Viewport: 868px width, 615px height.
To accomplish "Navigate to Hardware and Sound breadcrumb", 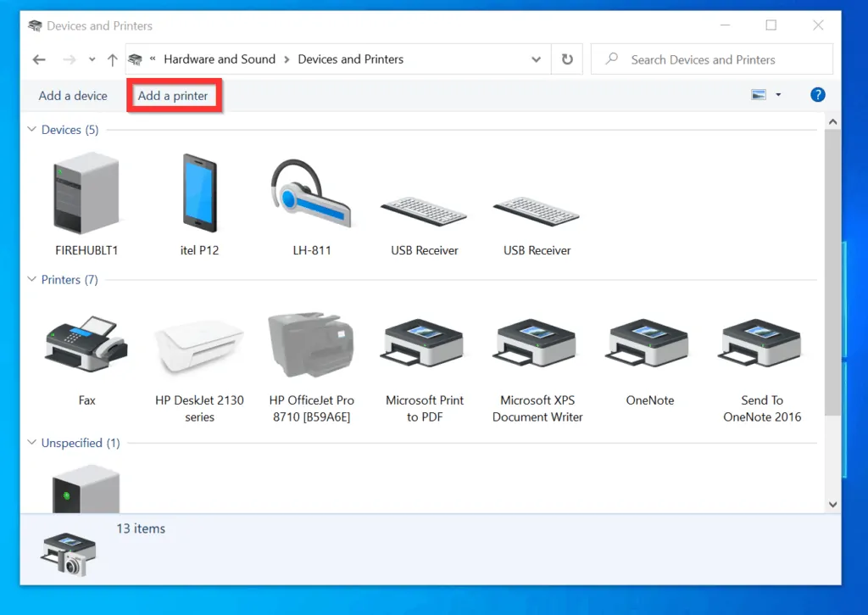I will 220,59.
